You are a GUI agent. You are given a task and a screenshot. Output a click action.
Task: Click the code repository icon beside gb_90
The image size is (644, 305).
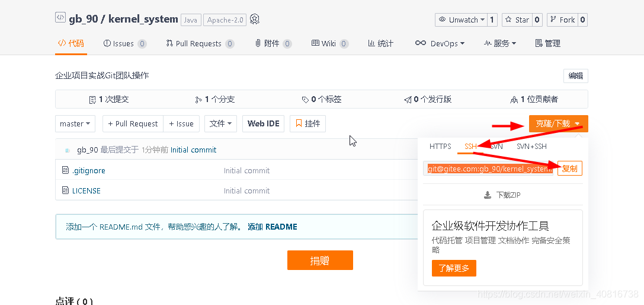(x=60, y=18)
